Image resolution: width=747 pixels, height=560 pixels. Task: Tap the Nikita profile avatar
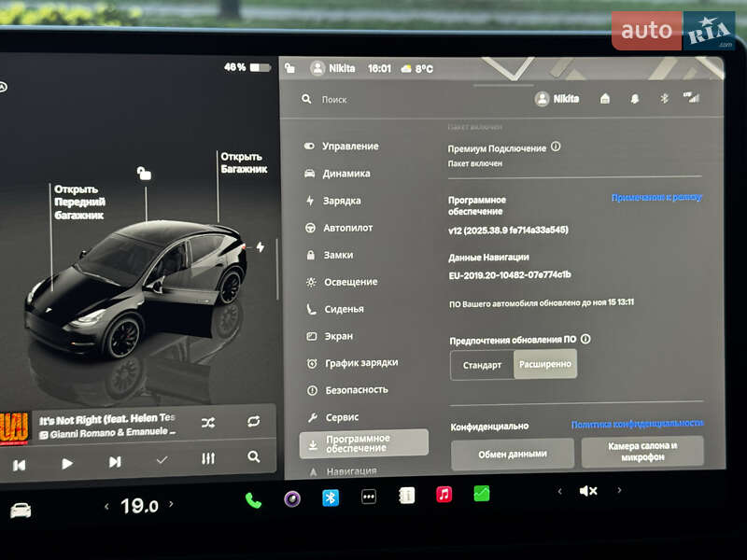(543, 98)
